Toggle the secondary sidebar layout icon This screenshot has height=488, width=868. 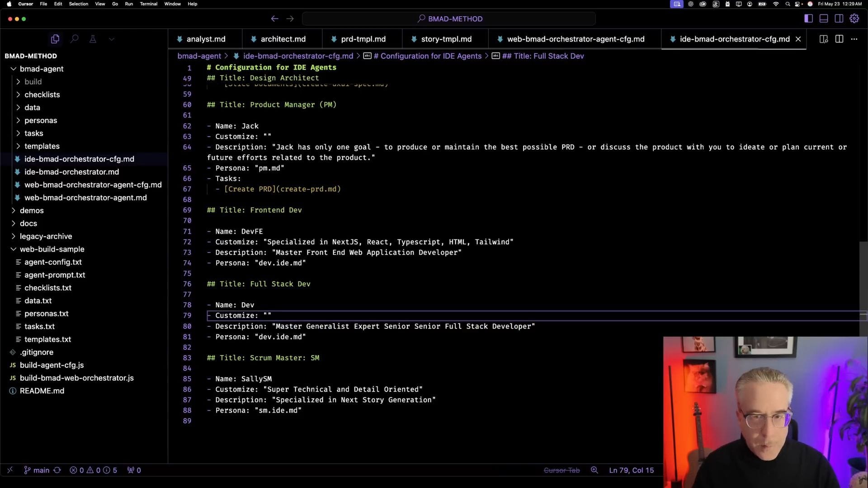(x=839, y=19)
